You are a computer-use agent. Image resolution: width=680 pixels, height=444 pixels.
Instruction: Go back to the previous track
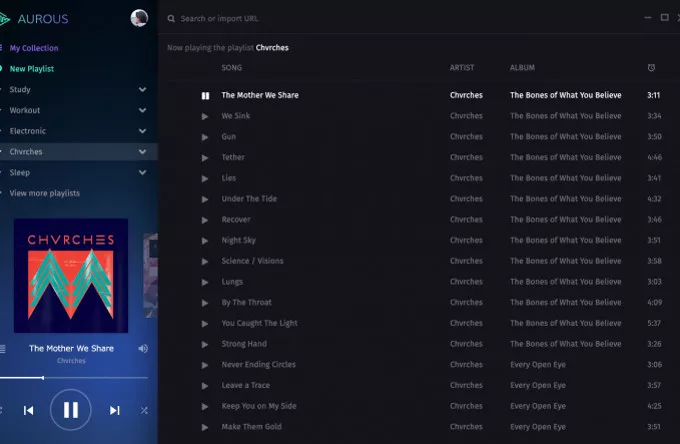click(29, 410)
